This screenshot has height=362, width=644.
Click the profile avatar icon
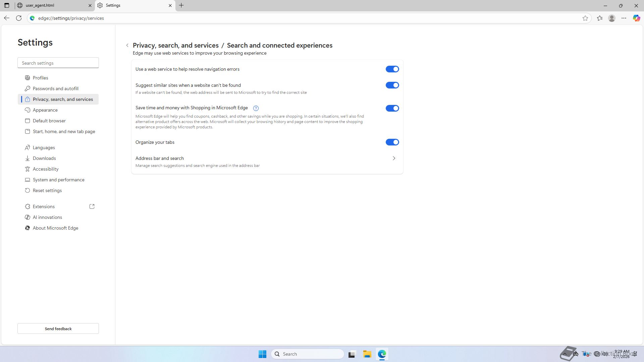coord(612,18)
